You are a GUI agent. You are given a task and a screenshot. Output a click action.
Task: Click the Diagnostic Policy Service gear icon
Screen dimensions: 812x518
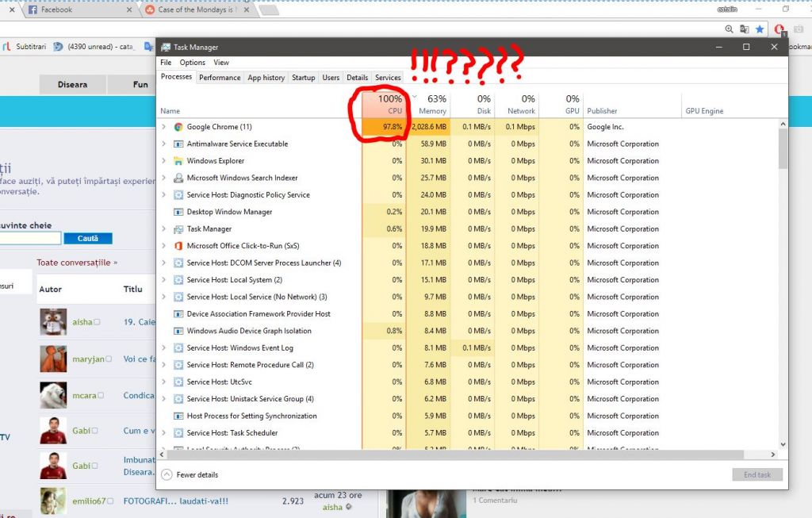pyautogui.click(x=178, y=195)
